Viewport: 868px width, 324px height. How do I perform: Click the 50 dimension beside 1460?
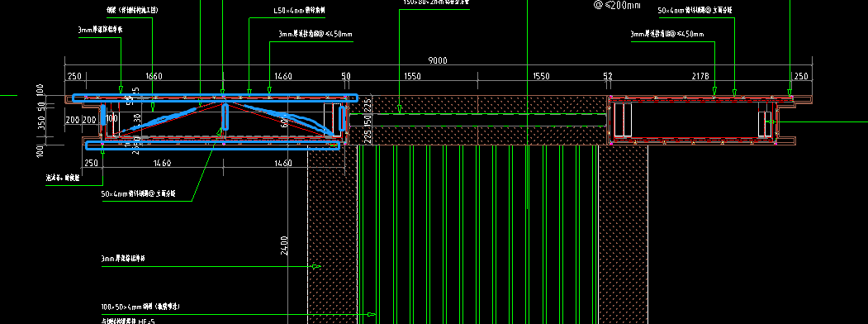[346, 76]
